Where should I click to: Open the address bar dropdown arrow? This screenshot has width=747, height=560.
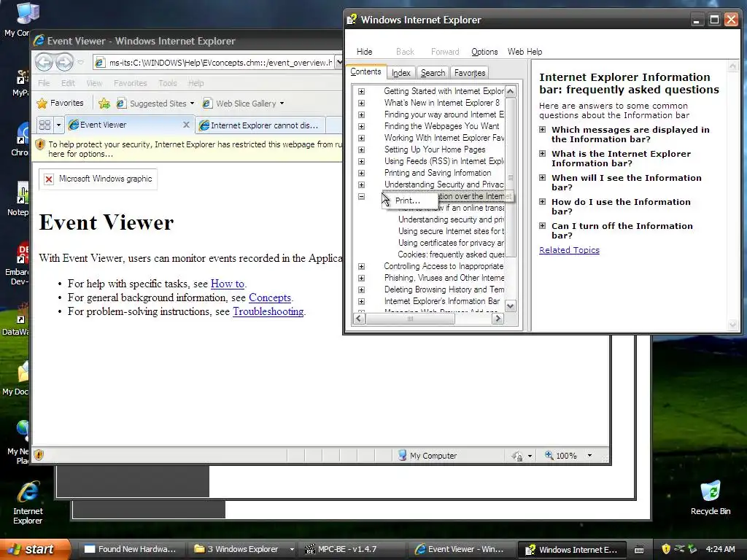click(338, 63)
